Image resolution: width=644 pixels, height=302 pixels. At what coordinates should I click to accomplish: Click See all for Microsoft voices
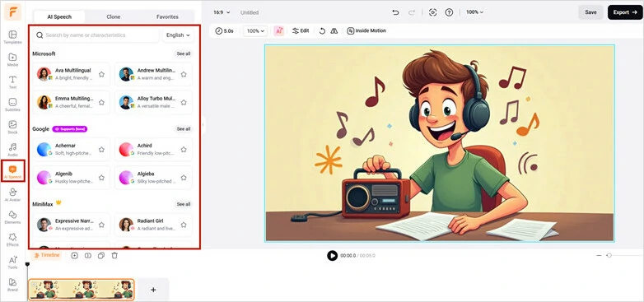click(x=184, y=53)
